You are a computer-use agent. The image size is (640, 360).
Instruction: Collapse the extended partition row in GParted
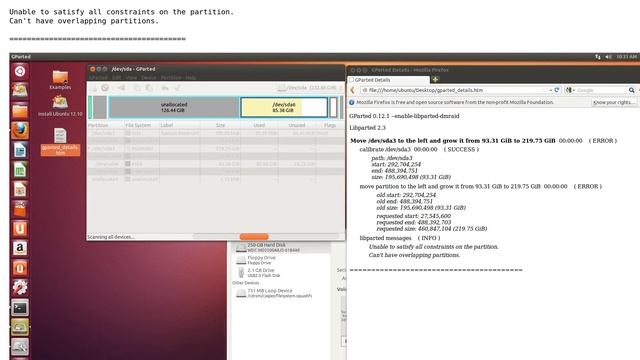click(89, 149)
